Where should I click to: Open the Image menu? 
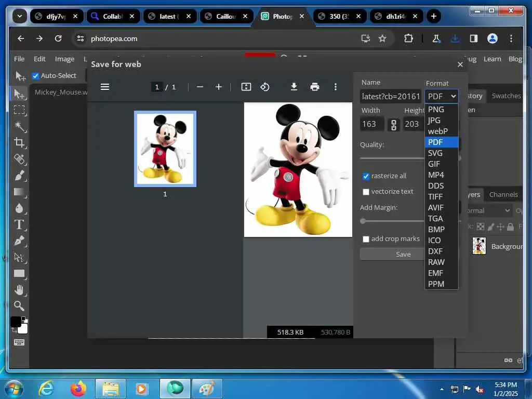pyautogui.click(x=64, y=59)
